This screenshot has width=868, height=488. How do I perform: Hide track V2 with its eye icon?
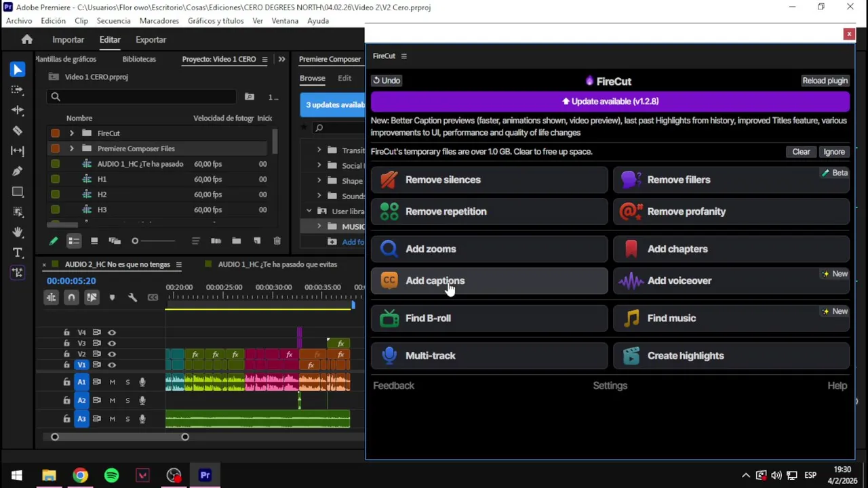click(x=112, y=354)
